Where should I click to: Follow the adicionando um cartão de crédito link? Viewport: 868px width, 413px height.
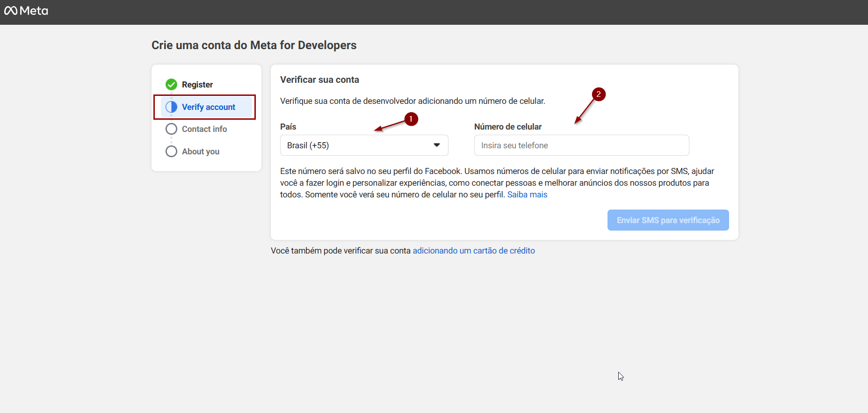click(473, 251)
